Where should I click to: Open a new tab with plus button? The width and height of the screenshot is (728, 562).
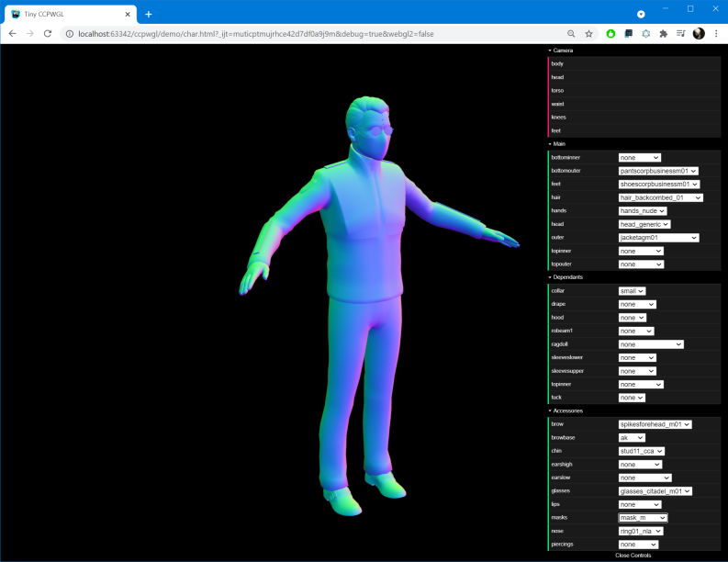click(149, 15)
